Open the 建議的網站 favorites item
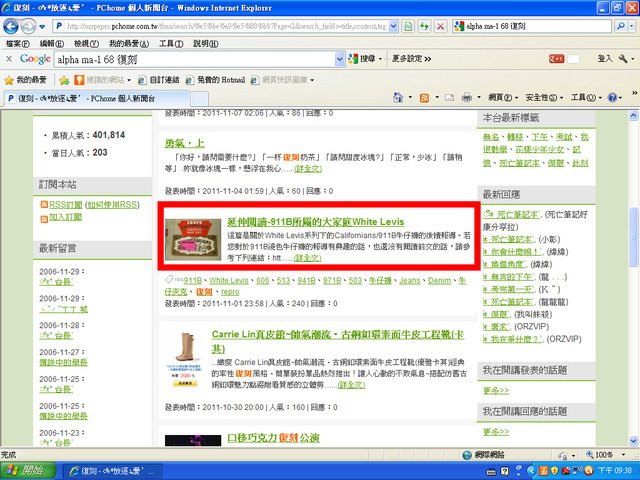Screen dimensions: 640x480 (x=102, y=80)
